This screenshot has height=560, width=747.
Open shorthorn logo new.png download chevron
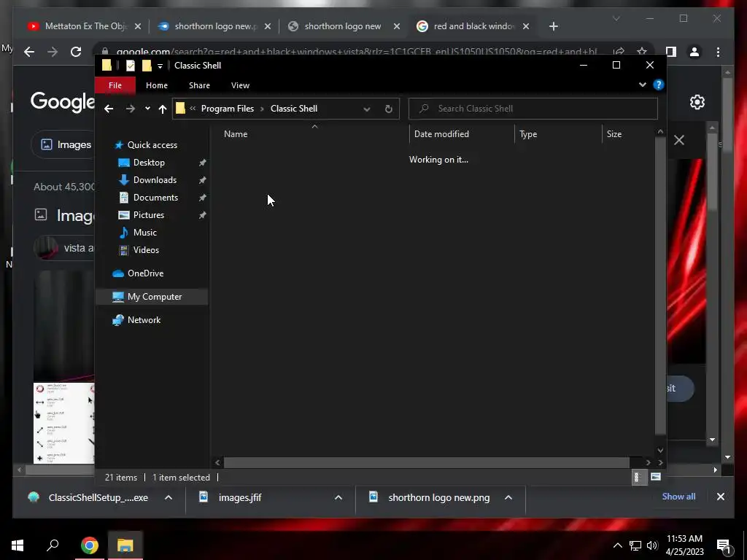tap(508, 497)
